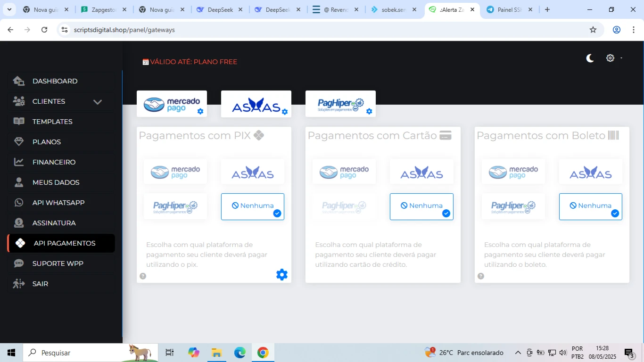Open weather widget showing 26°C
This screenshot has height=362, width=644.
click(x=464, y=353)
